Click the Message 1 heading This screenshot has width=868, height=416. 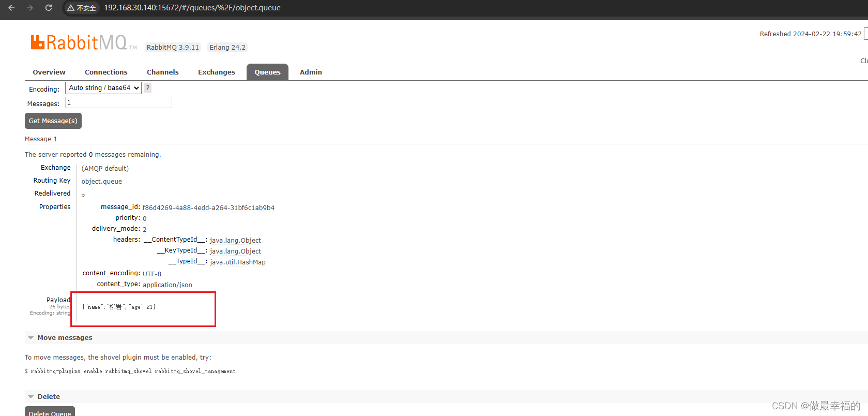coord(41,139)
